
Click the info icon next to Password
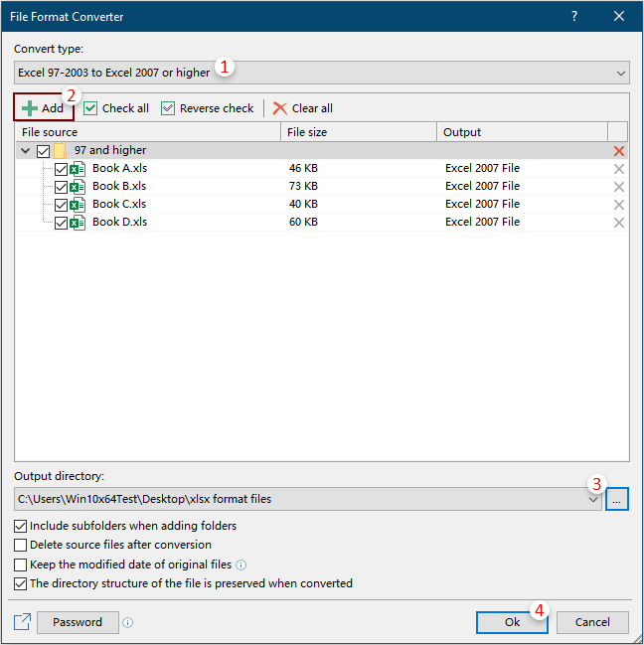click(128, 623)
